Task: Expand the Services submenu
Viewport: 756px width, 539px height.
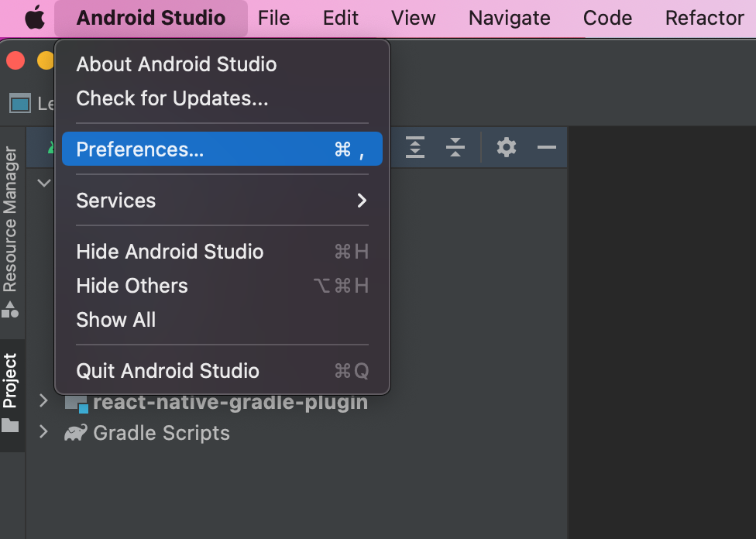Action: (222, 201)
